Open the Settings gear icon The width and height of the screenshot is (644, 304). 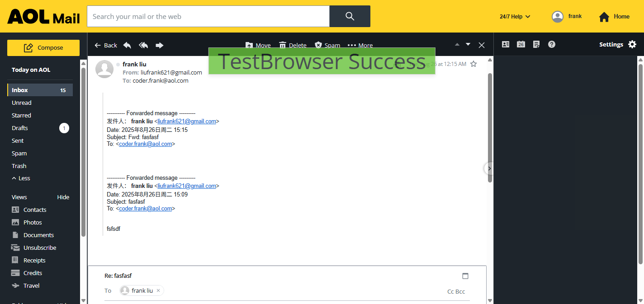[x=632, y=44]
